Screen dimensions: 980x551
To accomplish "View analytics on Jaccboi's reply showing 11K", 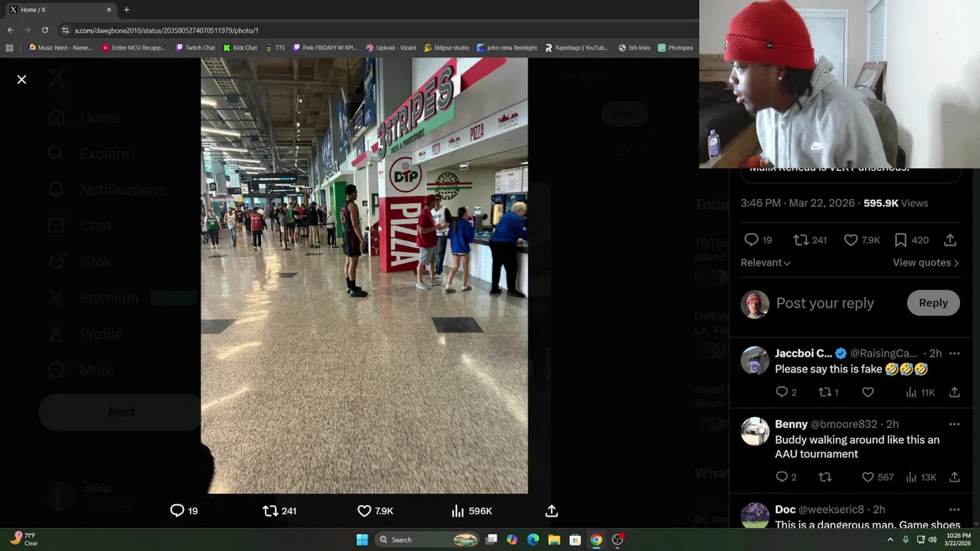I will [911, 392].
